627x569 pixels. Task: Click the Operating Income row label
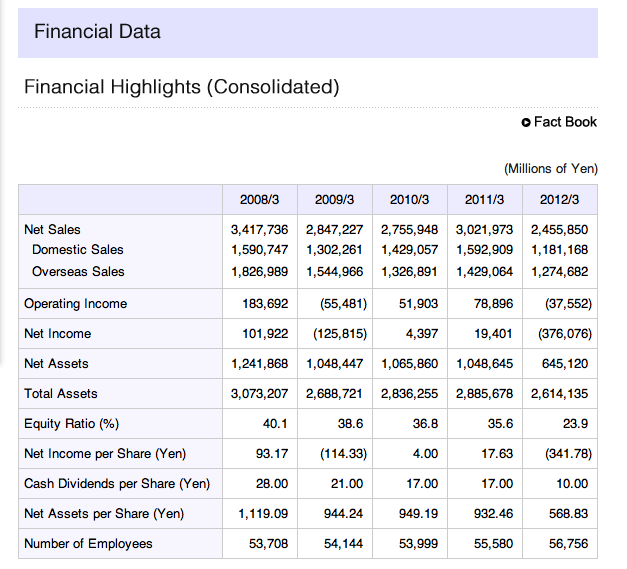(x=76, y=304)
